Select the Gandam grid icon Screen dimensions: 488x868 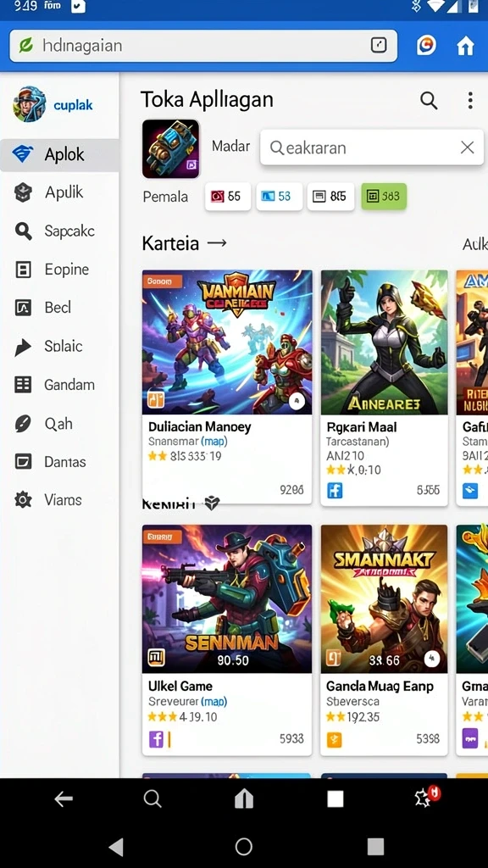pos(23,384)
